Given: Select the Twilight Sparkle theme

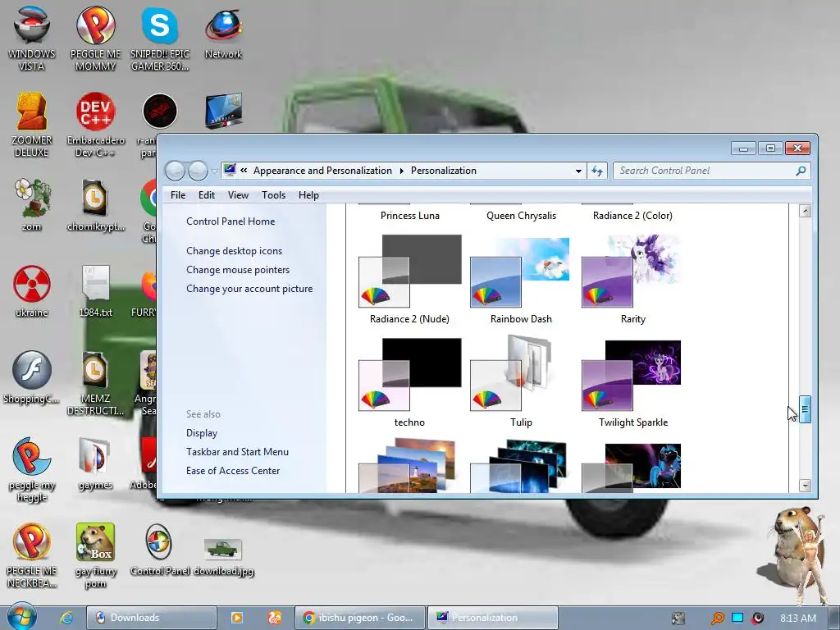Looking at the screenshot, I should coord(632,382).
